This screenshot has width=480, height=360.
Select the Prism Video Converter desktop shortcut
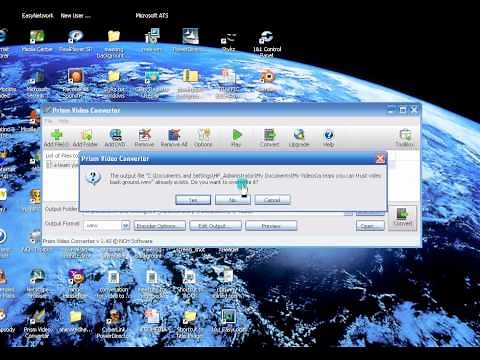click(x=37, y=324)
